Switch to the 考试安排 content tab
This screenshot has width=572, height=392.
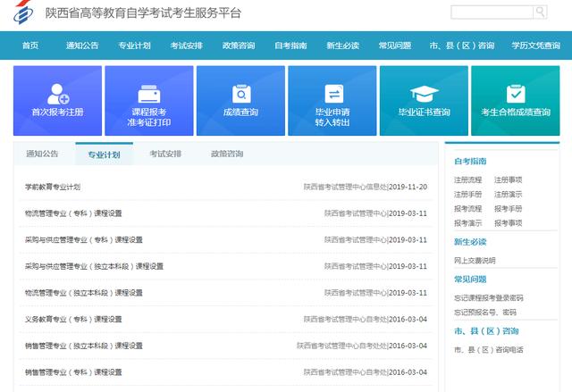pos(165,154)
